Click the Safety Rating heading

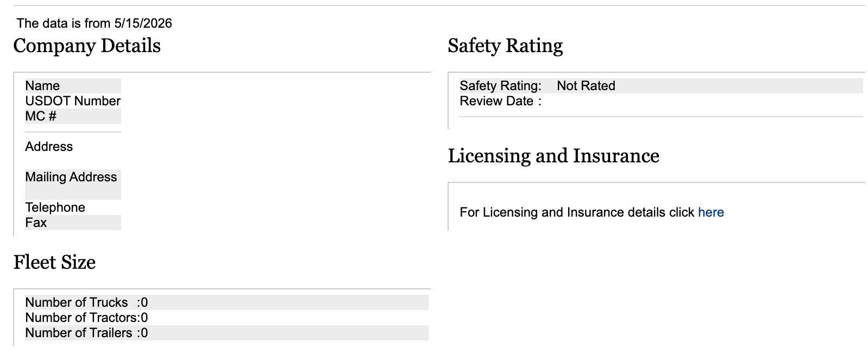505,46
